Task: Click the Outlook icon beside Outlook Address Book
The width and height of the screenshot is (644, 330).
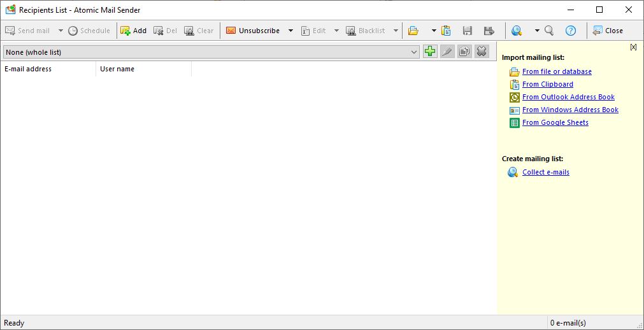Action: (514, 97)
